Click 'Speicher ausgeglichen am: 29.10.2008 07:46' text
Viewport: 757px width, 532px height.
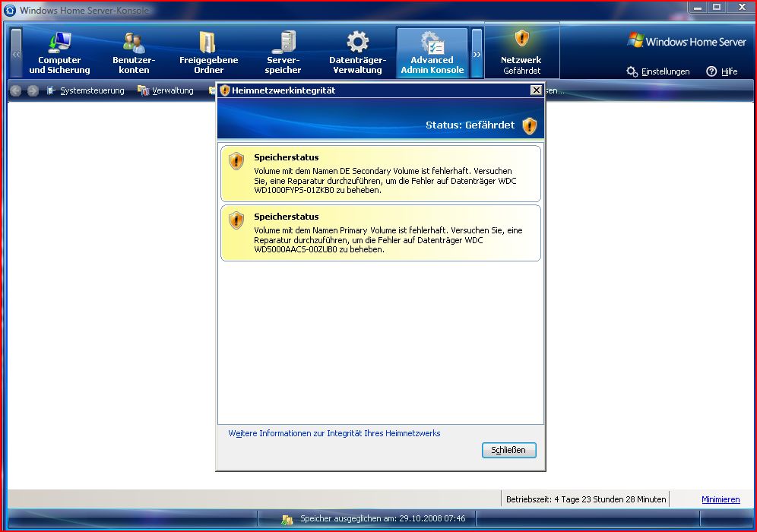(x=382, y=518)
